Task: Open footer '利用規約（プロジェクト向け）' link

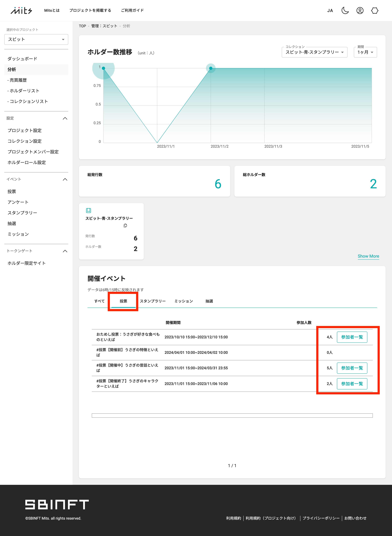Action: coord(272,518)
